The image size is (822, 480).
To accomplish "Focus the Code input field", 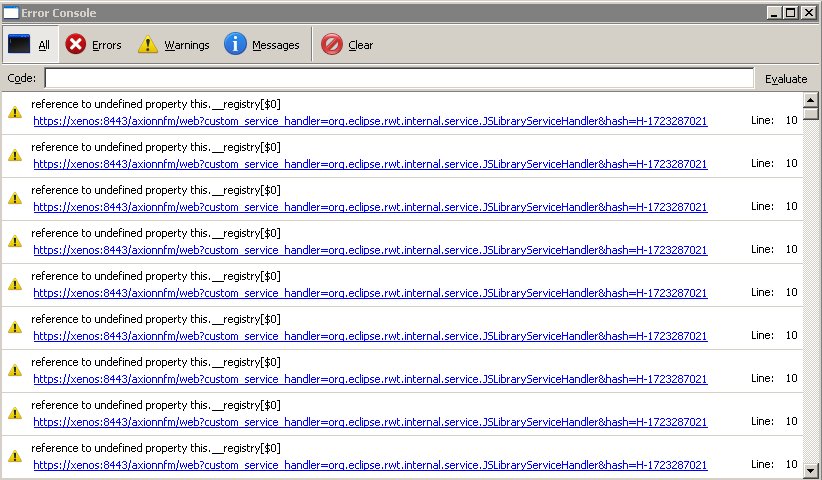I will [399, 78].
